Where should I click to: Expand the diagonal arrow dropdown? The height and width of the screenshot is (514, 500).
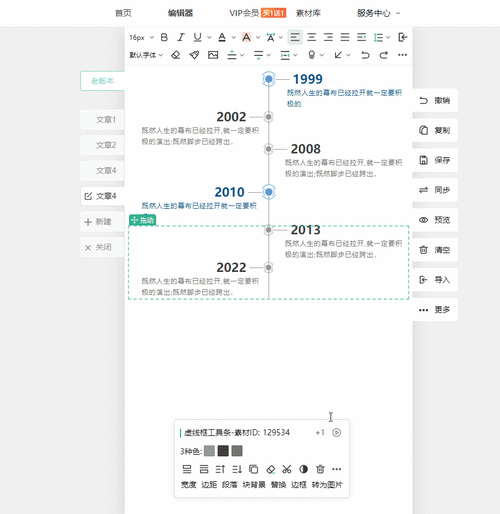[348, 55]
